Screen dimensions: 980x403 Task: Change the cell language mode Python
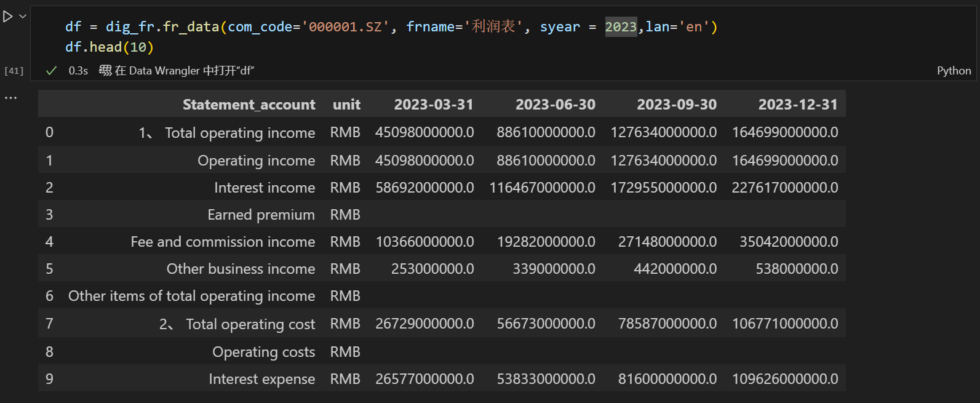(x=954, y=71)
